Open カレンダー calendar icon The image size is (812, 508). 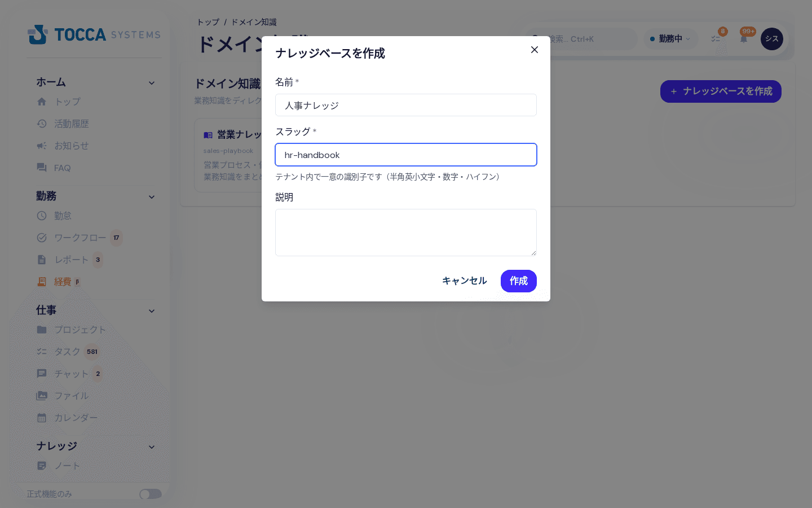(x=42, y=418)
